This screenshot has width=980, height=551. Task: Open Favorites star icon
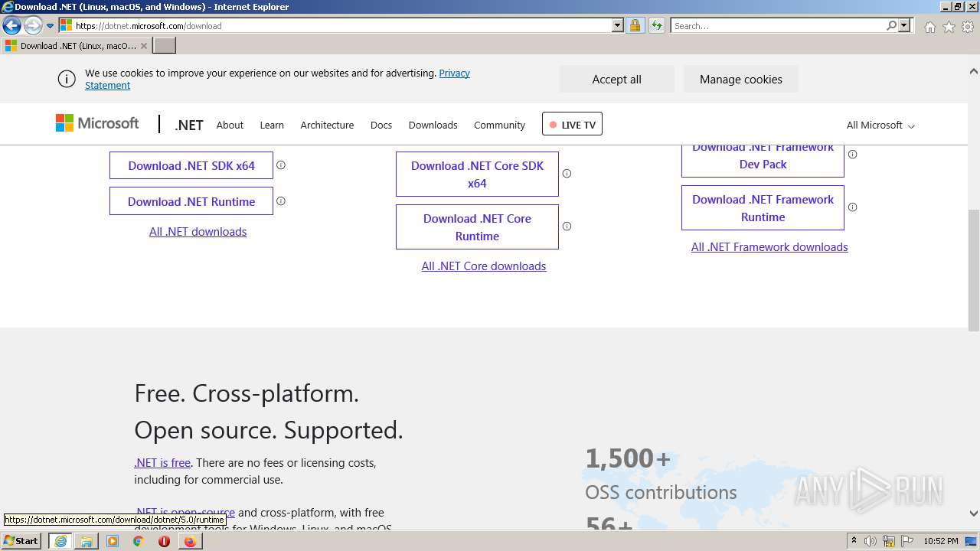tap(949, 27)
